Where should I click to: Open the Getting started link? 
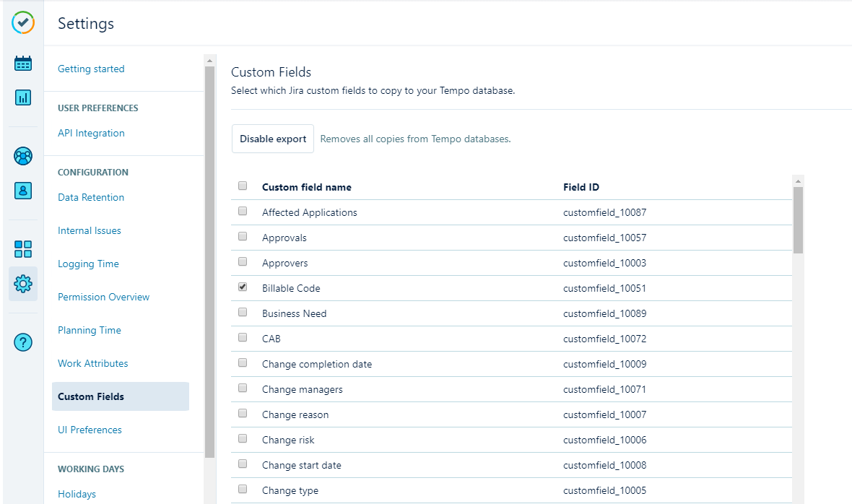91,69
